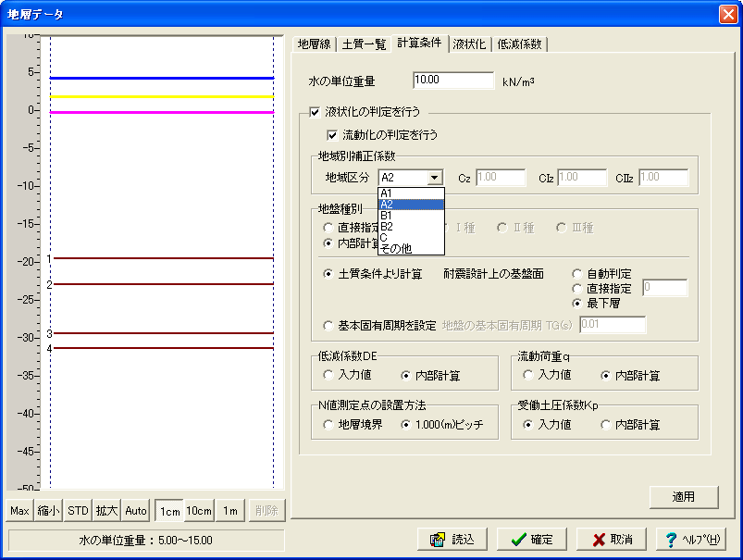743x560 pixels.
Task: Click the yellow line in the layer chart
Action: 162,97
